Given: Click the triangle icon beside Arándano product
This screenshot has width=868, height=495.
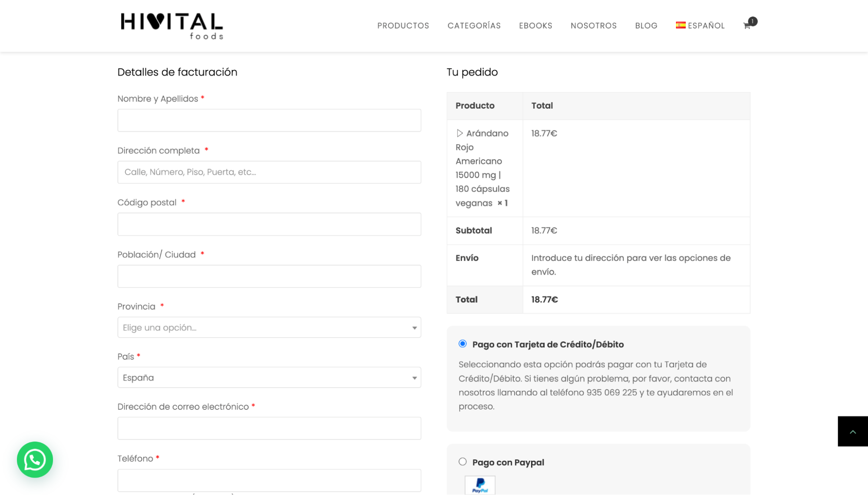Looking at the screenshot, I should (459, 133).
